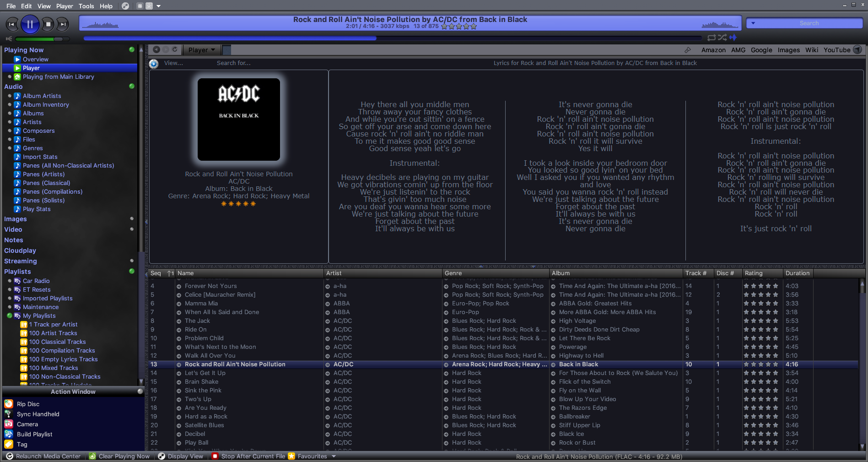Open the Wiki link

812,50
